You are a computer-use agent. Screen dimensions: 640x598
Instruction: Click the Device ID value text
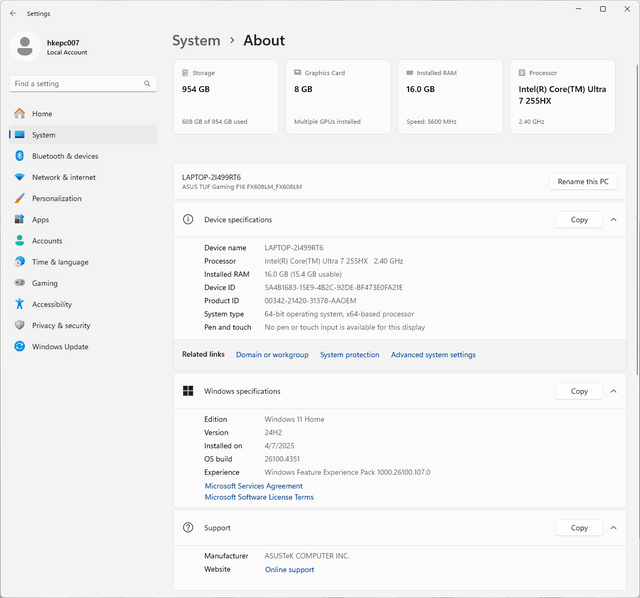point(333,287)
